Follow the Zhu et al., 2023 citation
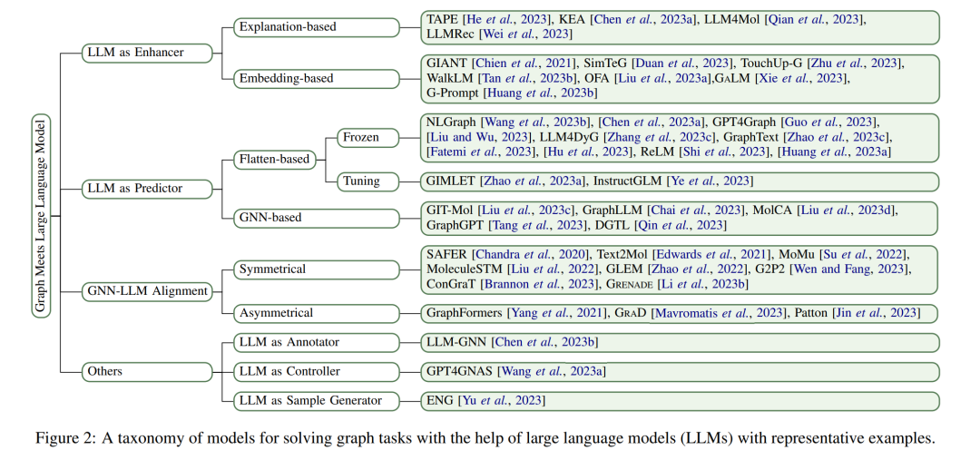Viewport: 980px width, 460px height. tap(856, 64)
